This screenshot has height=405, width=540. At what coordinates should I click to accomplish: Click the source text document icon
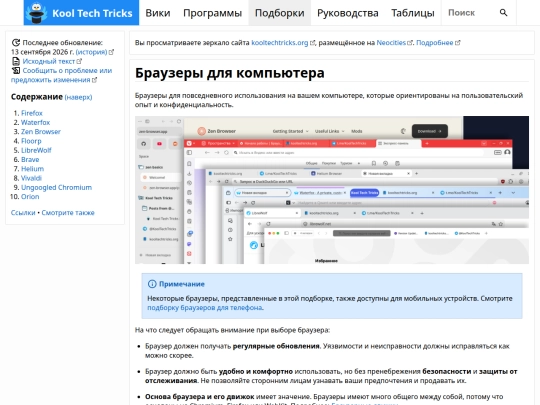click(16, 61)
